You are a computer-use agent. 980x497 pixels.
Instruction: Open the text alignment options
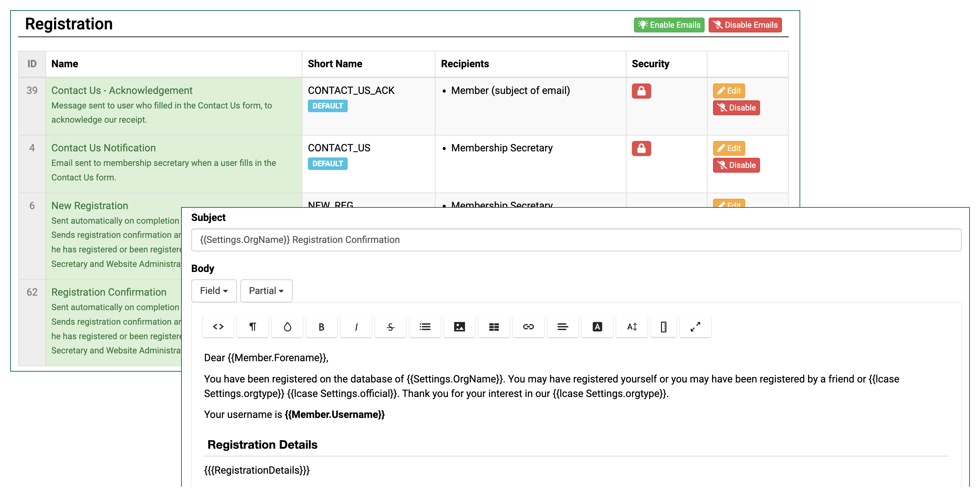(x=563, y=327)
